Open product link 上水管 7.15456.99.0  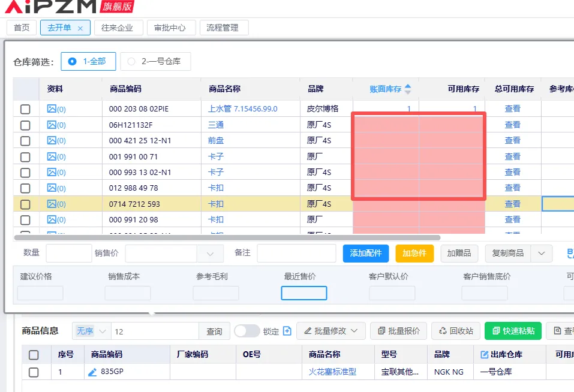[x=243, y=108]
